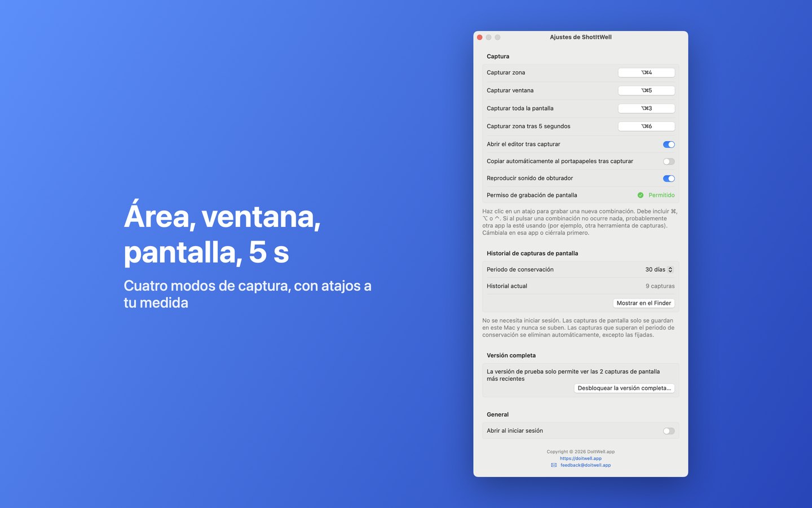This screenshot has height=508, width=812.
Task: Disable Reproducir sonido de obturador switch
Action: point(669,178)
